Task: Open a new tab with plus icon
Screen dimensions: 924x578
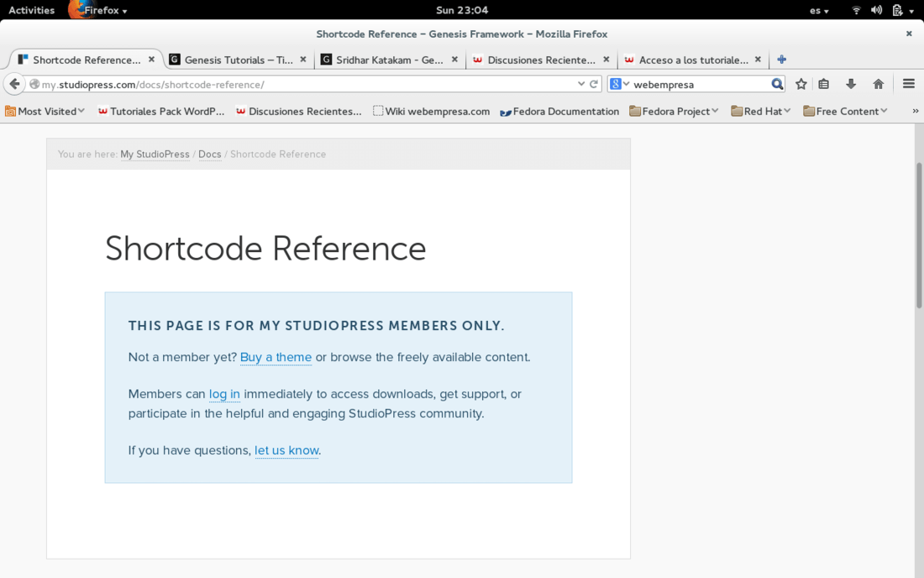Action: click(x=782, y=60)
